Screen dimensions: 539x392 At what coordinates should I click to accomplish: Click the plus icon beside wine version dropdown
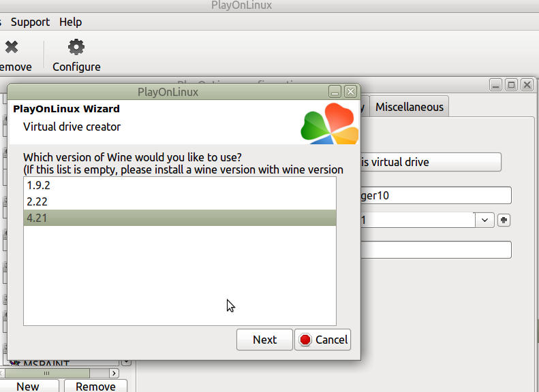click(x=504, y=220)
